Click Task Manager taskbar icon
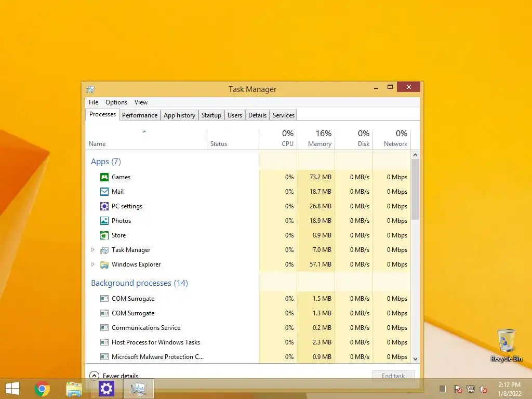 (x=138, y=389)
